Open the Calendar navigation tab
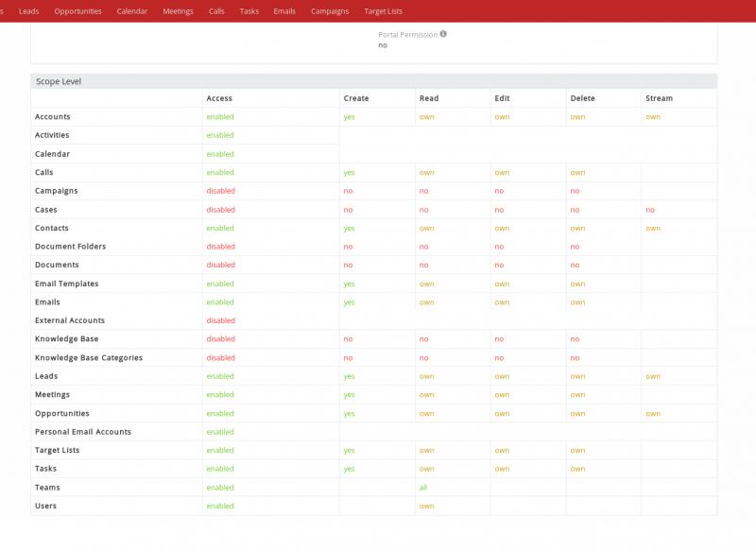 (x=131, y=11)
